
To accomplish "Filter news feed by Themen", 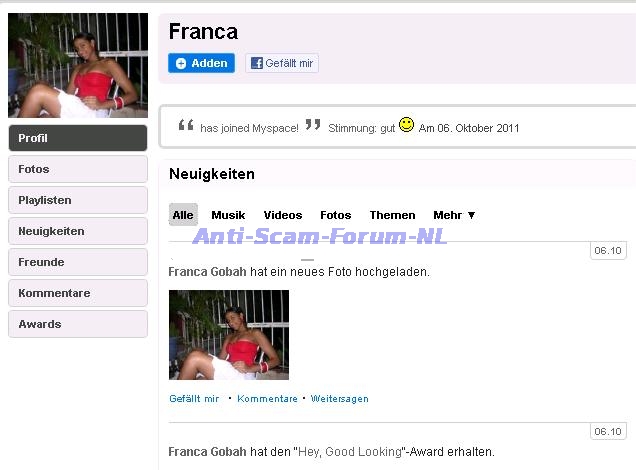I will [x=392, y=215].
